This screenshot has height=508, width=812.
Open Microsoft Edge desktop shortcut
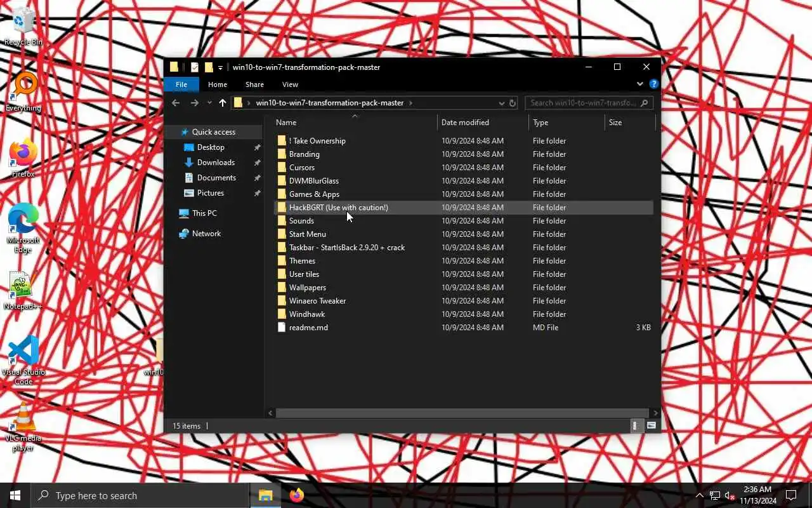coord(23,228)
